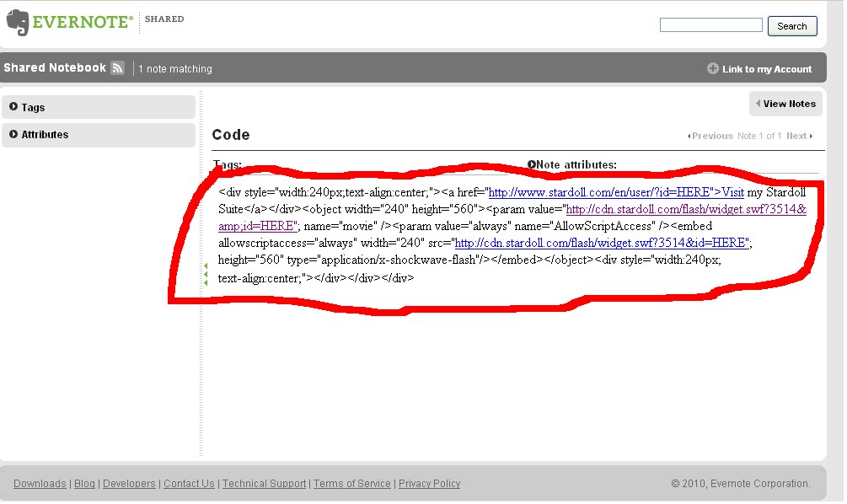Open the Technical Support footer link
847x504 pixels.
click(x=264, y=484)
